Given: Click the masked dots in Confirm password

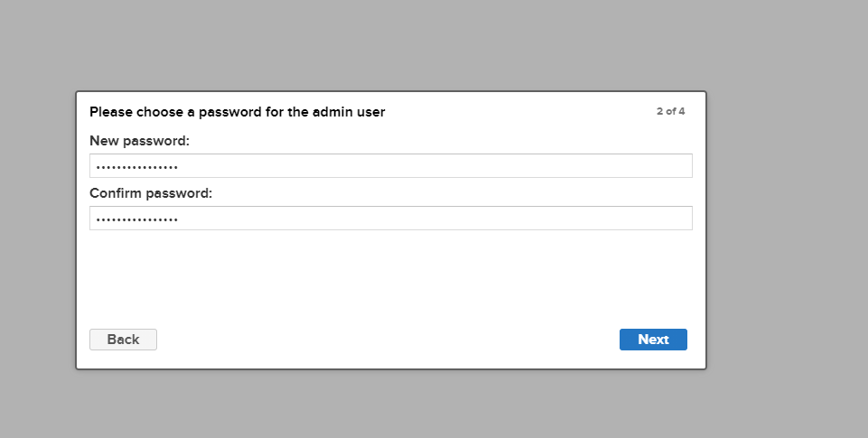Looking at the screenshot, I should pyautogui.click(x=136, y=219).
